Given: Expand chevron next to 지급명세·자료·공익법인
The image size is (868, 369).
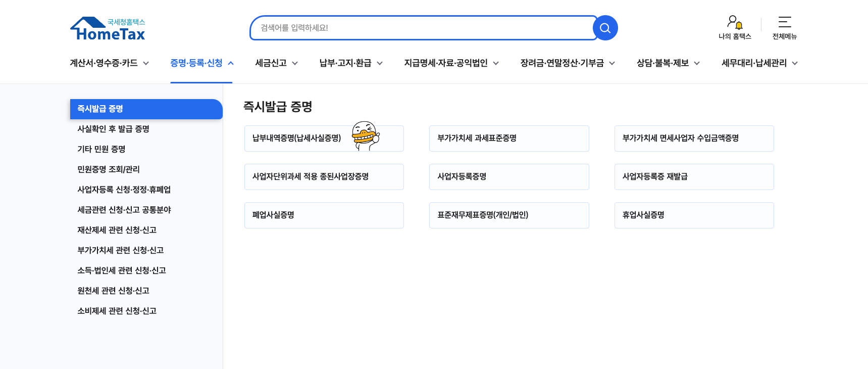Looking at the screenshot, I should point(496,63).
